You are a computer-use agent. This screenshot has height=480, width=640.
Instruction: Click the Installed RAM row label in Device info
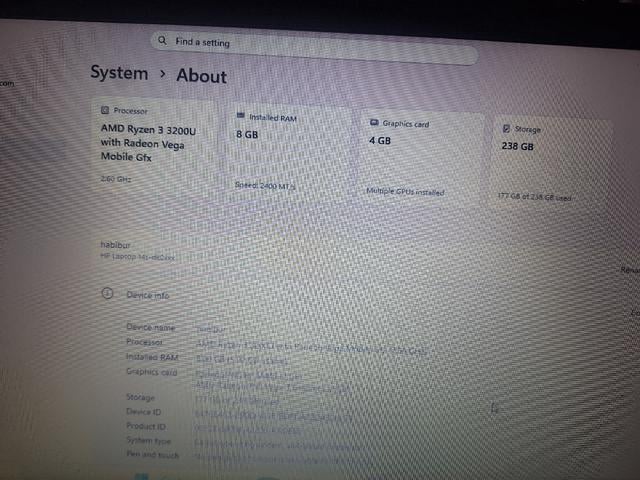click(x=152, y=357)
